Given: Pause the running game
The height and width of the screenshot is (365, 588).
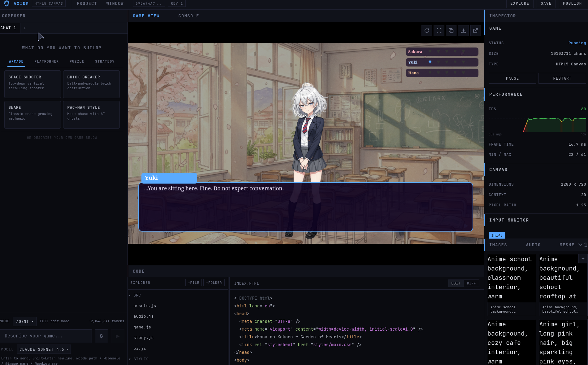Looking at the screenshot, I should coord(512,78).
